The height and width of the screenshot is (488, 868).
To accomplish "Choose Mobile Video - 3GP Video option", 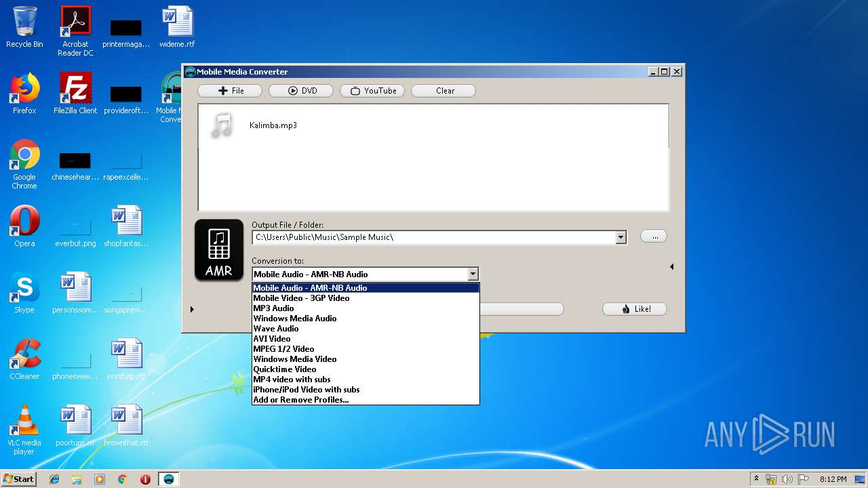I will pyautogui.click(x=366, y=298).
